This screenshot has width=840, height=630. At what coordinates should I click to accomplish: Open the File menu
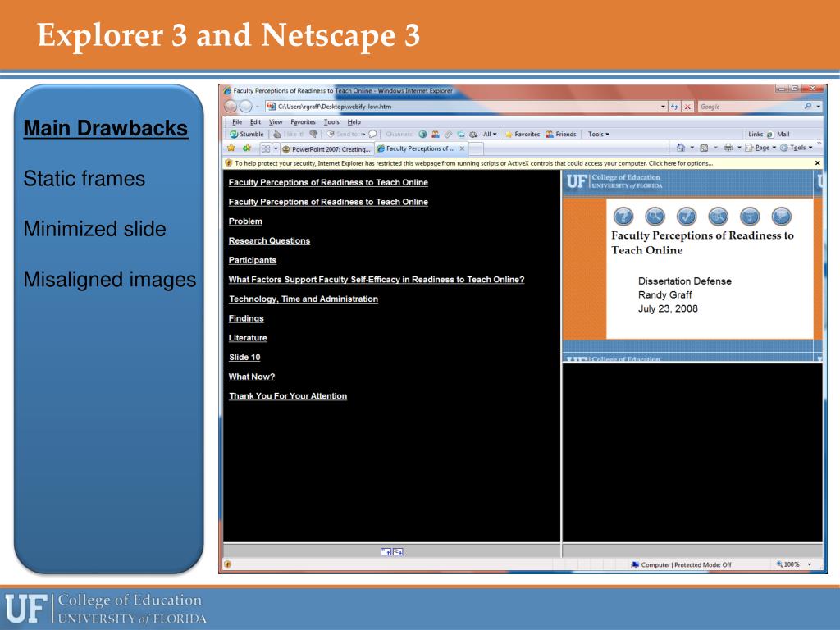tap(237, 121)
